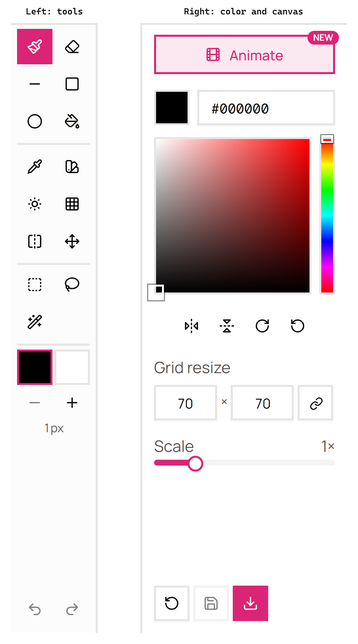Increase brush size with plus button
358x644 pixels.
coord(72,403)
